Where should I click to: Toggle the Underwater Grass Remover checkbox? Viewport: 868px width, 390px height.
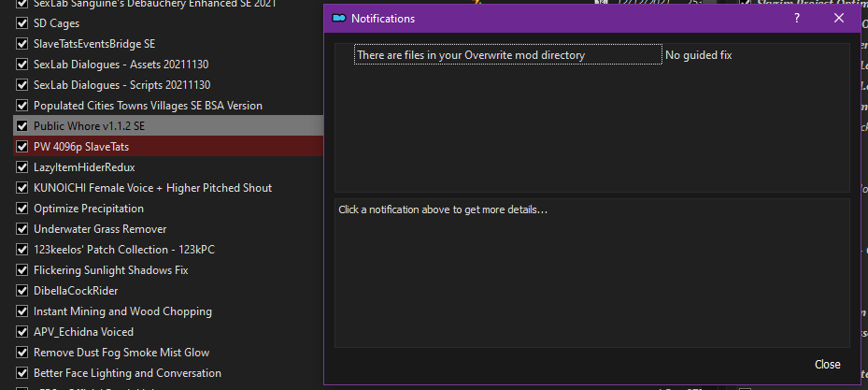(22, 229)
